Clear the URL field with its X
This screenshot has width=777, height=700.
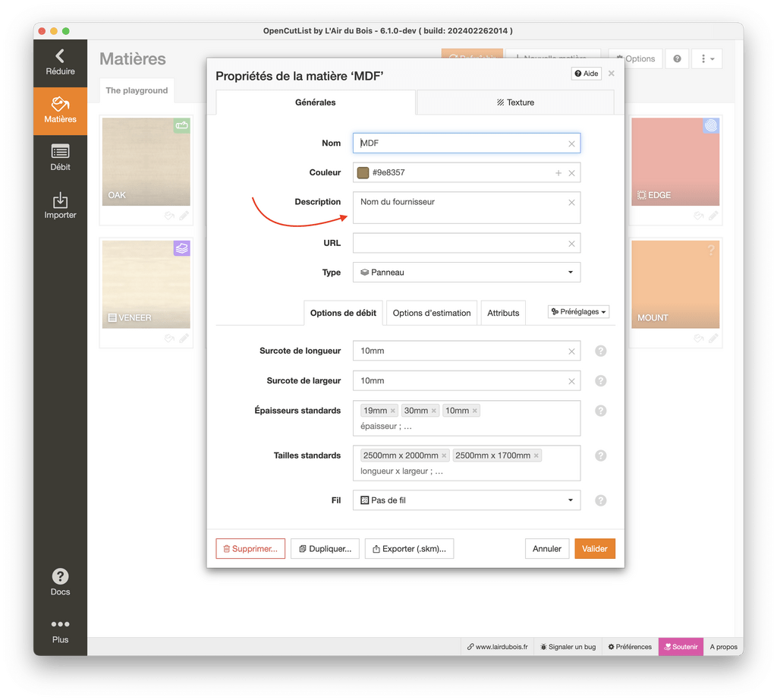tap(571, 244)
